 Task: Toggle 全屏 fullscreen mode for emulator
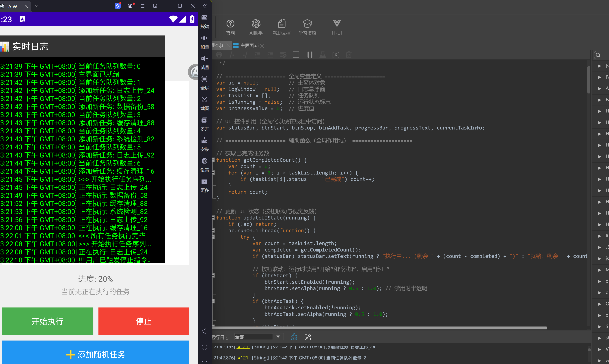pyautogui.click(x=204, y=83)
